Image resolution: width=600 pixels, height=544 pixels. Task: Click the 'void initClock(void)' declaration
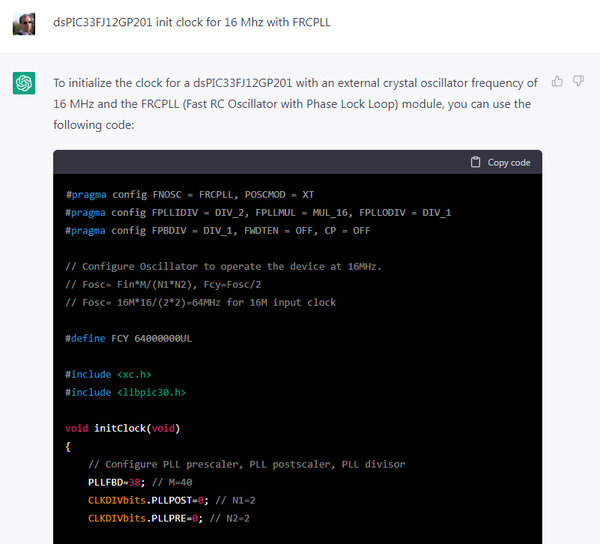coord(122,428)
